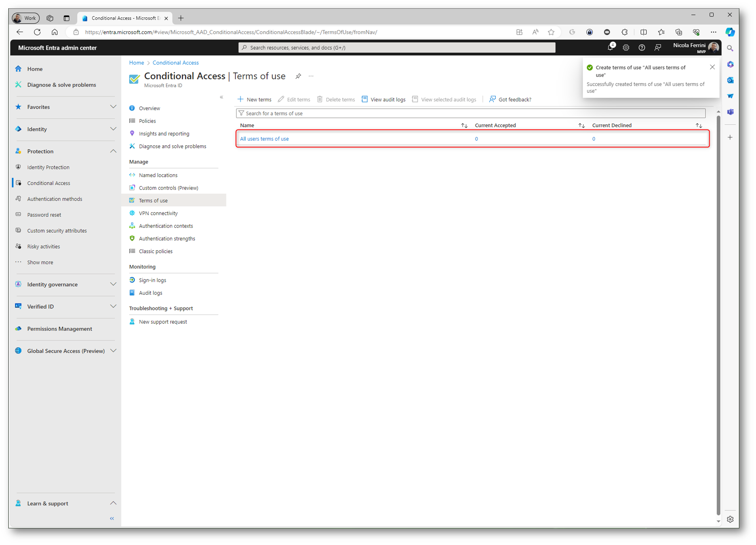Open New support request
The height and width of the screenshot is (545, 756).
tap(163, 322)
